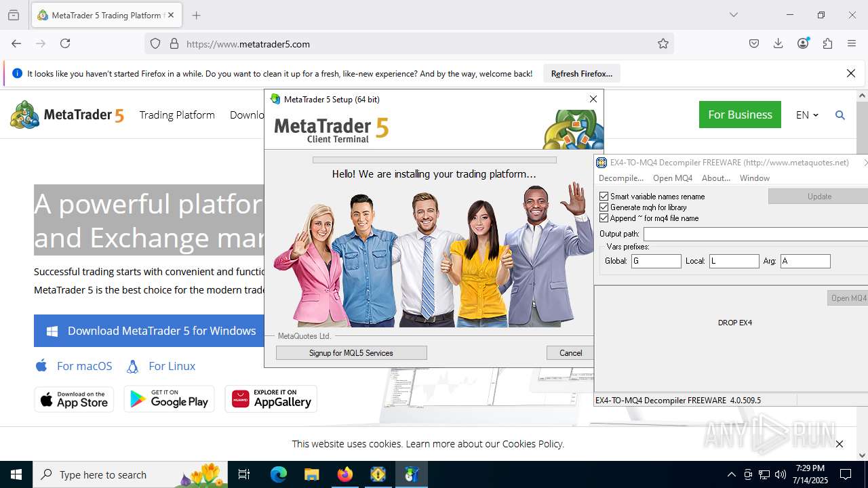Open the Firefox tracking protection shield icon
The image size is (868, 488).
pyautogui.click(x=155, y=43)
